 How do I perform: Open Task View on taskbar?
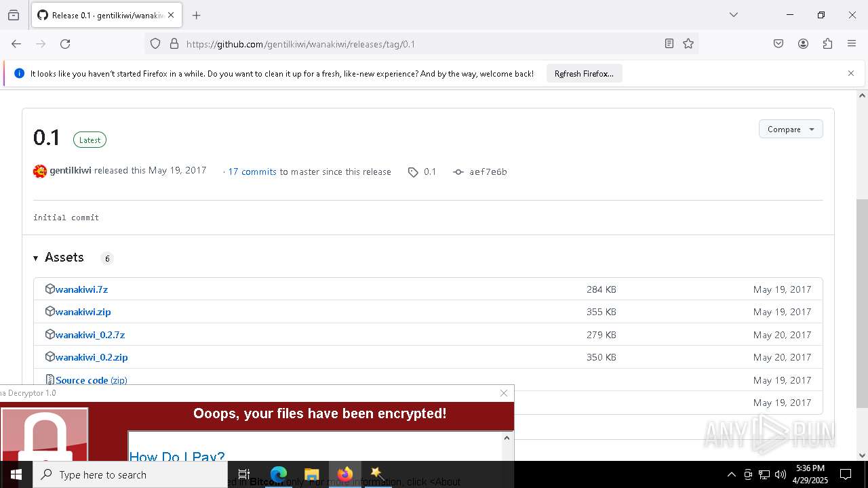(x=244, y=474)
